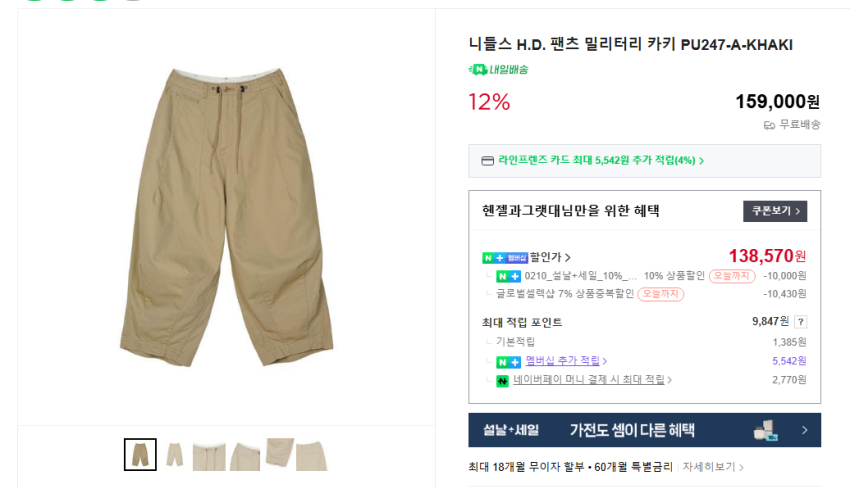Screen dimensions: 850x489
Task: Click the N+ icon beside 멤버십 추가 적립
Action: point(508,362)
